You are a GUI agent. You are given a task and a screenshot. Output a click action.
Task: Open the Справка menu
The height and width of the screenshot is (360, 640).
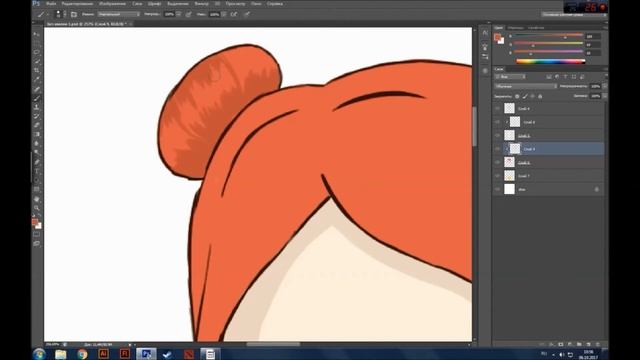click(x=275, y=4)
